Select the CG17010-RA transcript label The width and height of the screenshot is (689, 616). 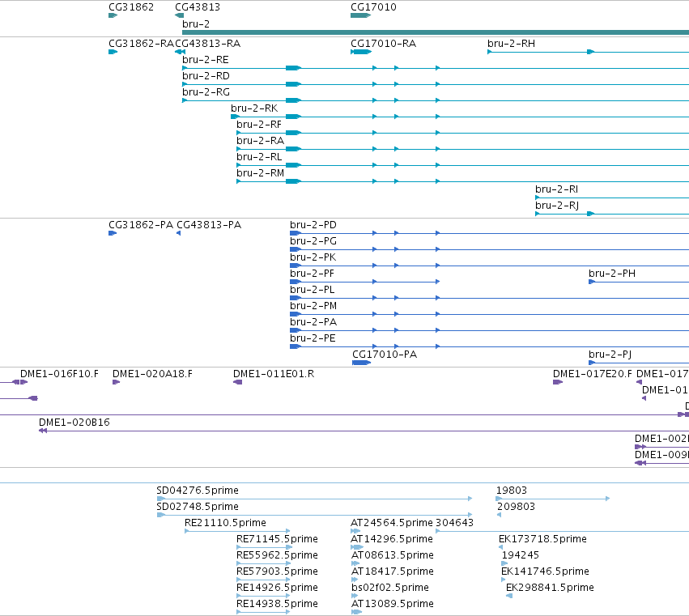(383, 44)
